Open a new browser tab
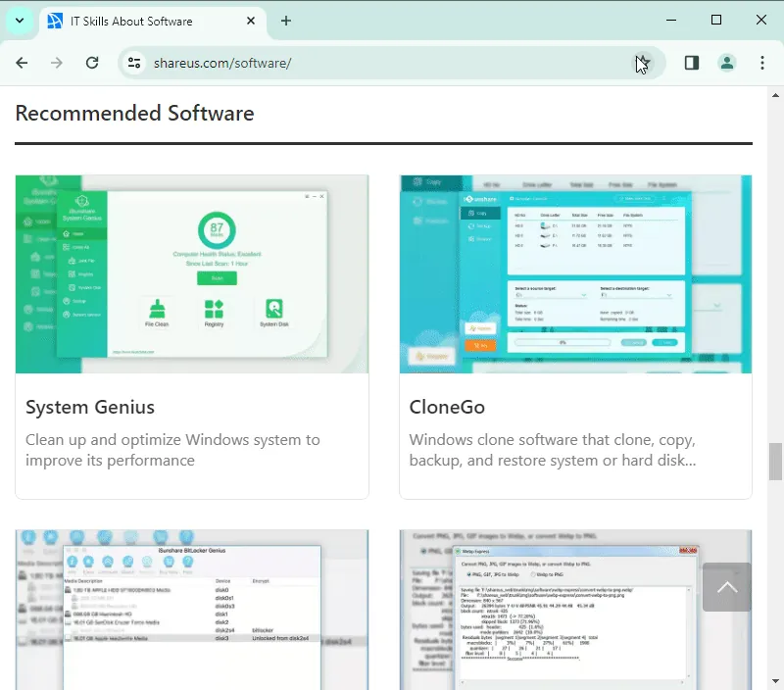The height and width of the screenshot is (690, 784). [286, 21]
